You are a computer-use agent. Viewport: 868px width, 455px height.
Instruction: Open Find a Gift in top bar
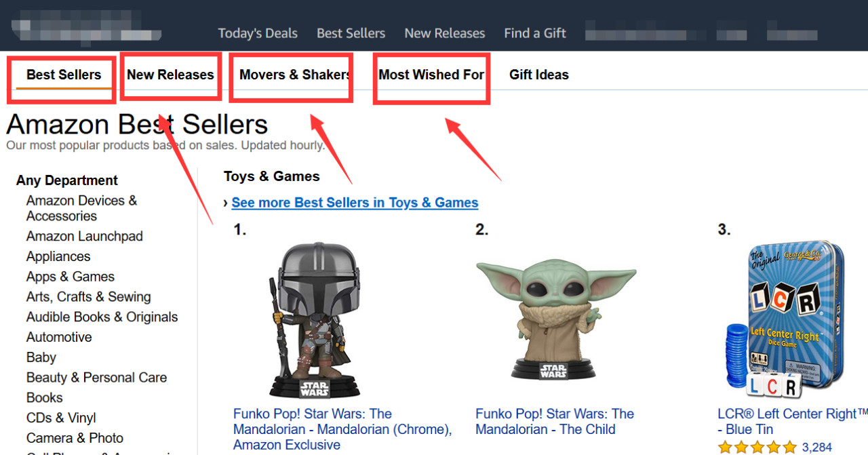click(535, 33)
